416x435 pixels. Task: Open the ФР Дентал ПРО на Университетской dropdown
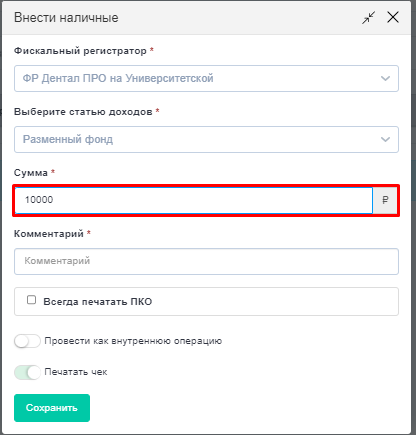tap(206, 79)
